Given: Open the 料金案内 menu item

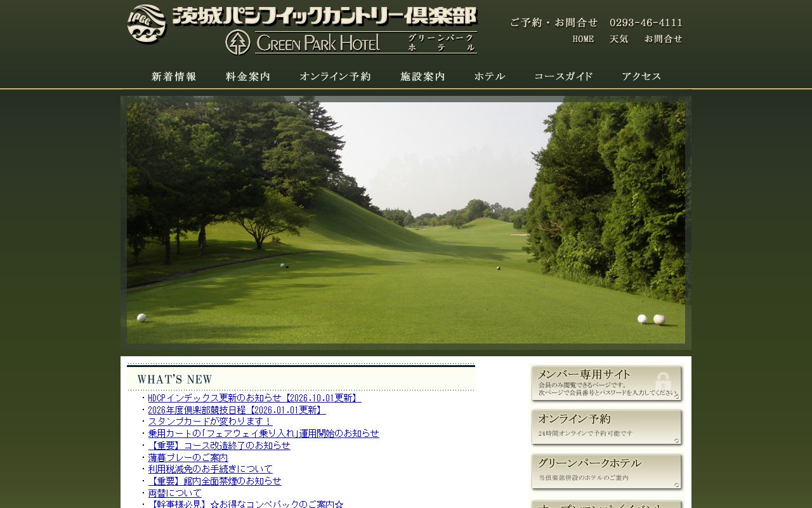Looking at the screenshot, I should tap(248, 77).
